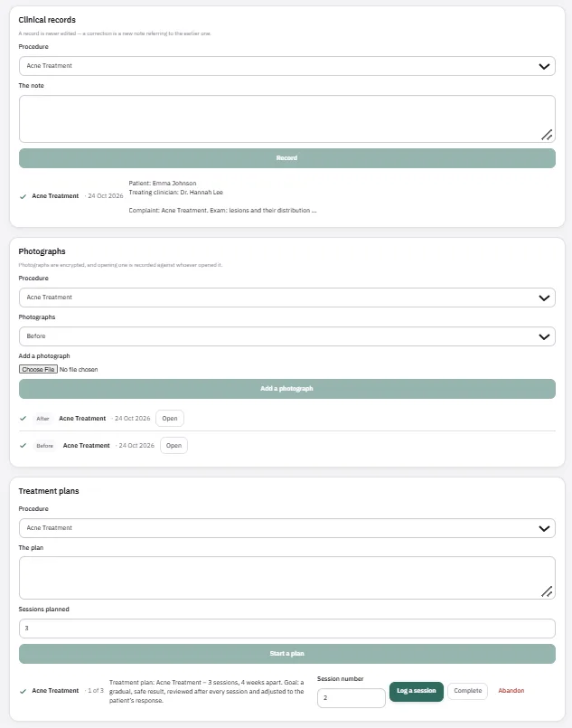The height and width of the screenshot is (728, 572).
Task: Click the chevron in Treatment plans procedure select
Action: click(x=544, y=528)
